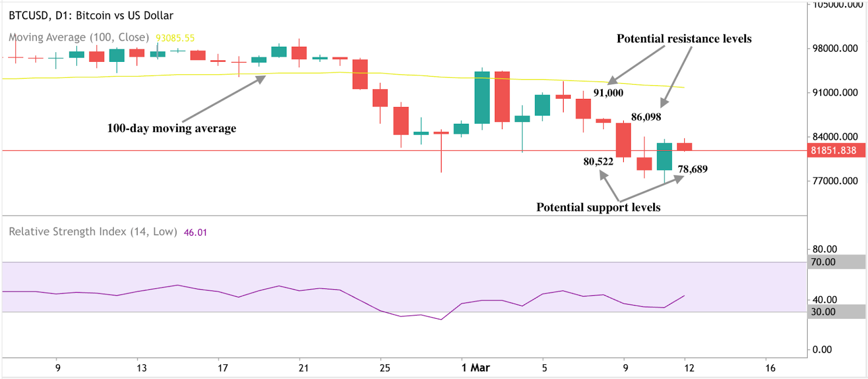Click the 86,098 resistance price label

click(646, 117)
